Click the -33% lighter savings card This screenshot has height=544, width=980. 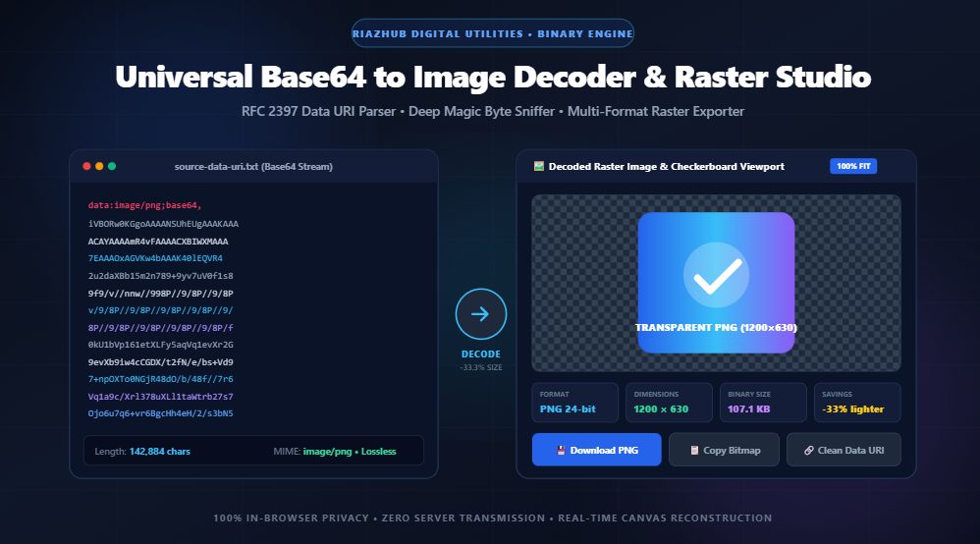click(x=857, y=403)
